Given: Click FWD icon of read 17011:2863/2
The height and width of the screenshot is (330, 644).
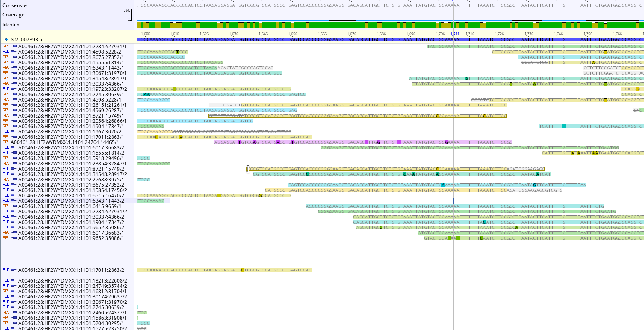Looking at the screenshot, I should 6,270.
